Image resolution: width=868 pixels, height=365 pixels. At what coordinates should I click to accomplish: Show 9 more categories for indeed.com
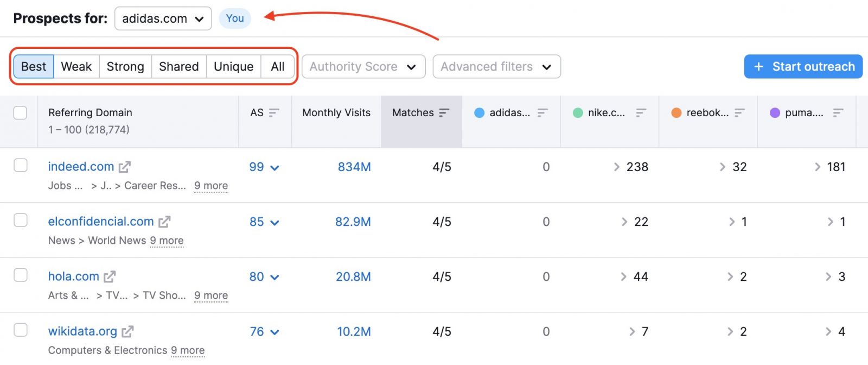click(x=211, y=186)
